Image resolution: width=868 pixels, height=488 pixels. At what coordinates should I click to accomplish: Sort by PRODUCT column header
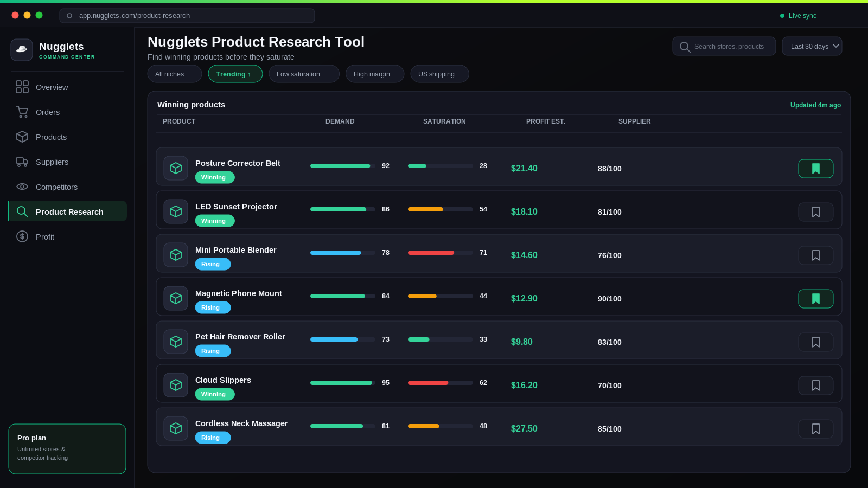click(179, 121)
